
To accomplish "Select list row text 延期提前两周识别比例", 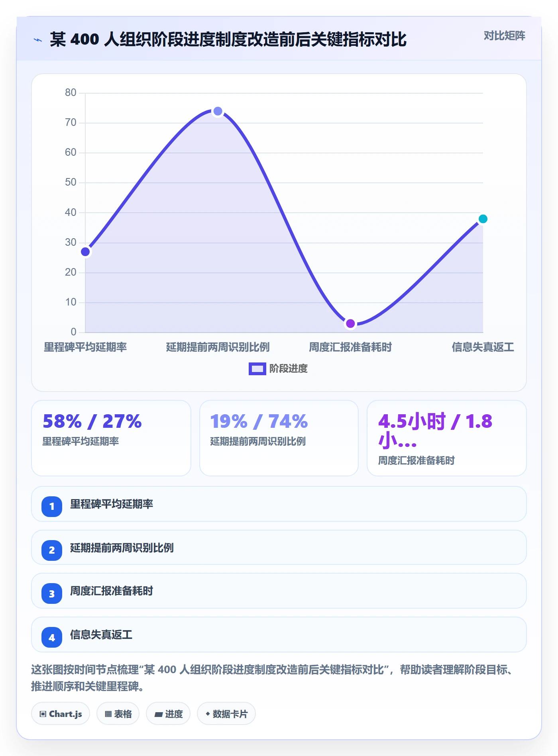I will click(x=122, y=548).
